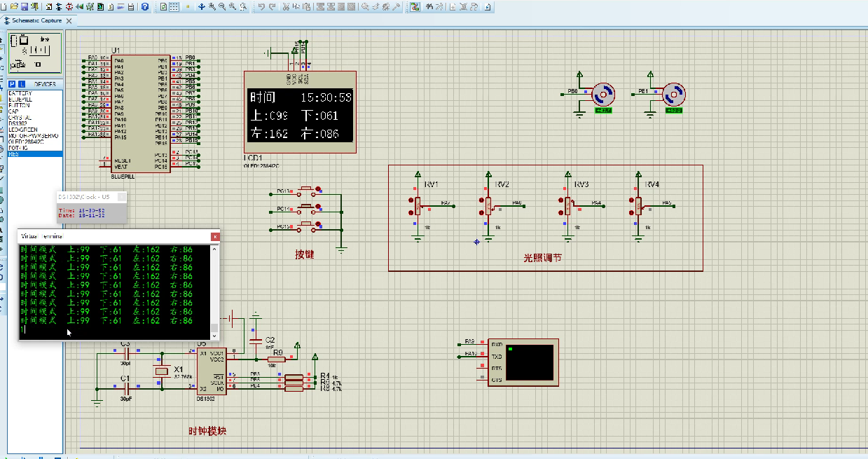868x459 pixels.
Task: Switch to the Schematic Capture tab
Action: (x=36, y=20)
